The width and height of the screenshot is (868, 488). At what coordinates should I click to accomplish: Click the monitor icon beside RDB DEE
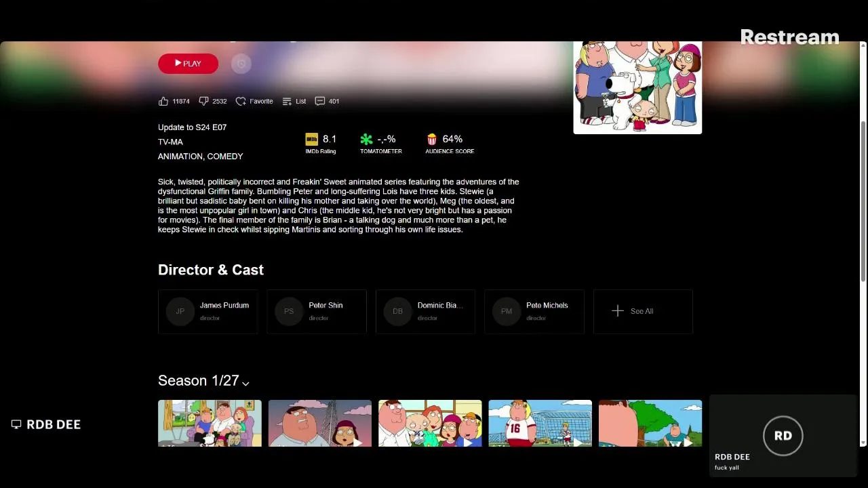(x=16, y=424)
